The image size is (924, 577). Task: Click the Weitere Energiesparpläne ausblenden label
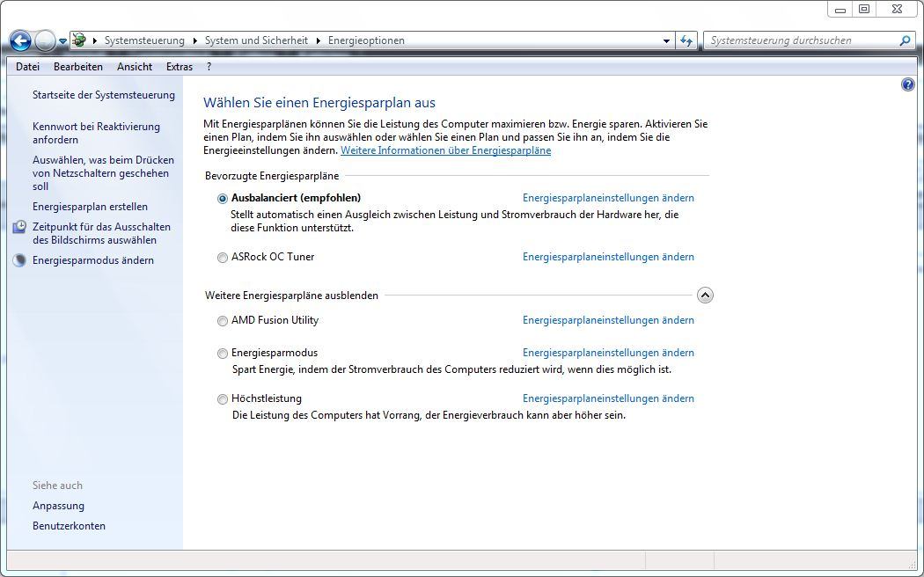click(291, 296)
